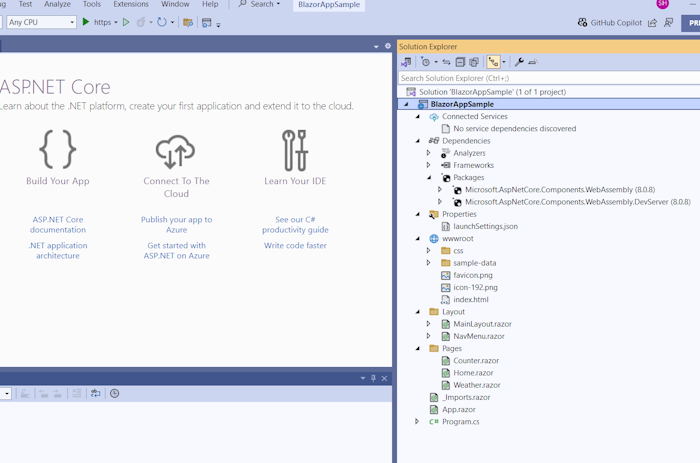Open Properties wrench icon in Solution Explorer
The width and height of the screenshot is (700, 463).
[x=519, y=62]
